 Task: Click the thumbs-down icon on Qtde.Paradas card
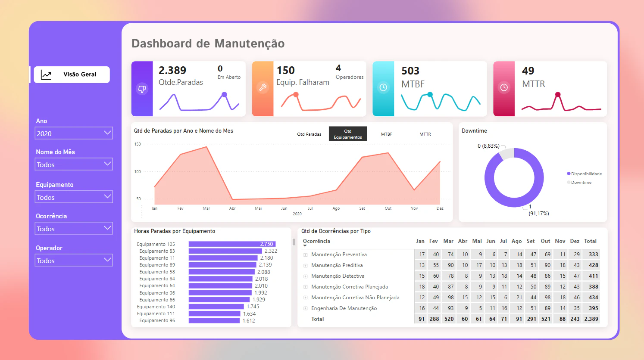tap(142, 89)
